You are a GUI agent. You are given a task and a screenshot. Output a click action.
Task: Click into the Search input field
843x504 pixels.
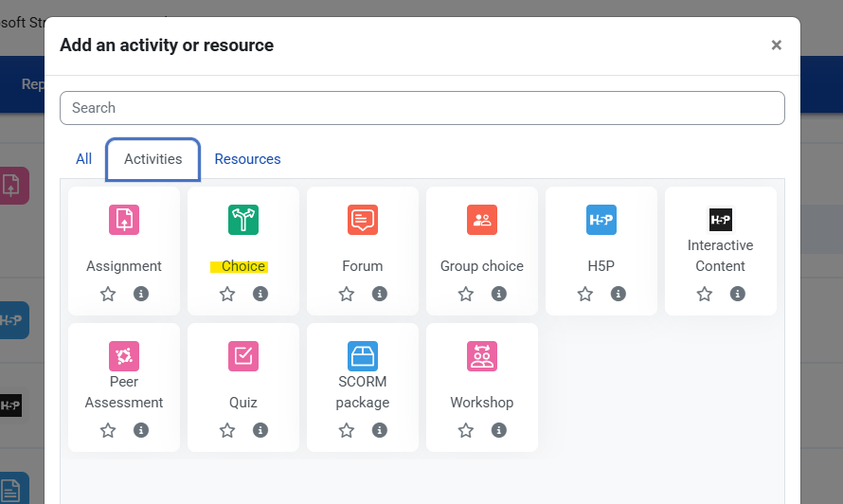[421, 108]
